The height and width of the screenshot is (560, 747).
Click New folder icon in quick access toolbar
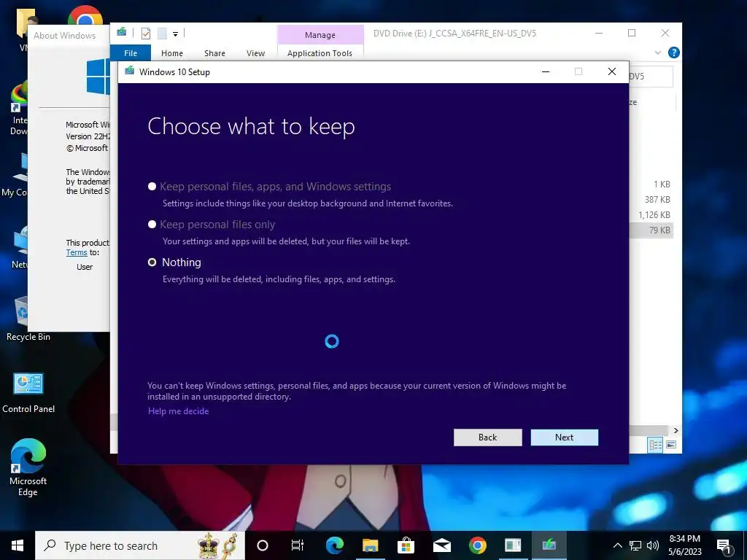click(x=162, y=34)
